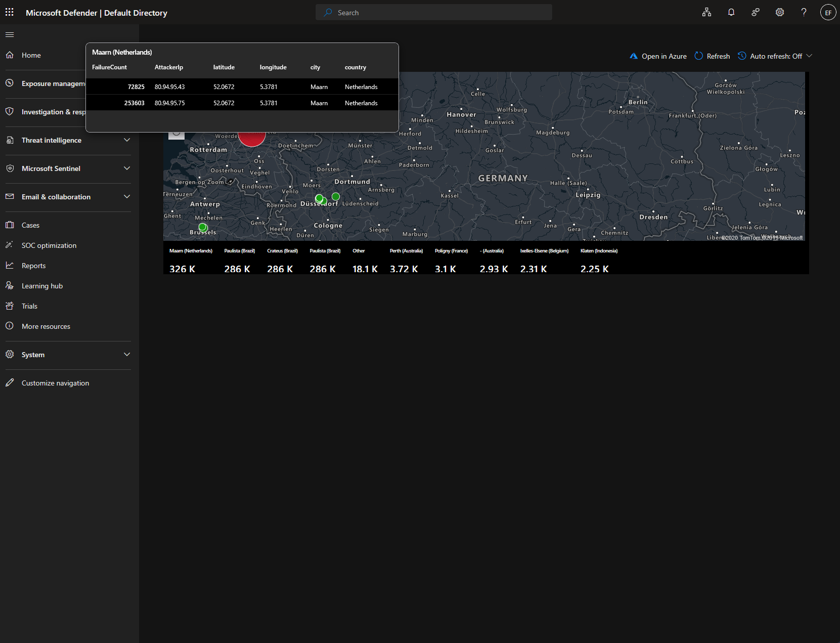Click the circular Refresh icon

698,56
